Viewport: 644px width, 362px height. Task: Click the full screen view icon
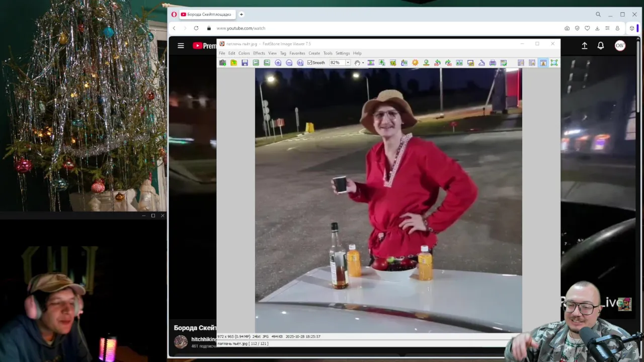(554, 63)
